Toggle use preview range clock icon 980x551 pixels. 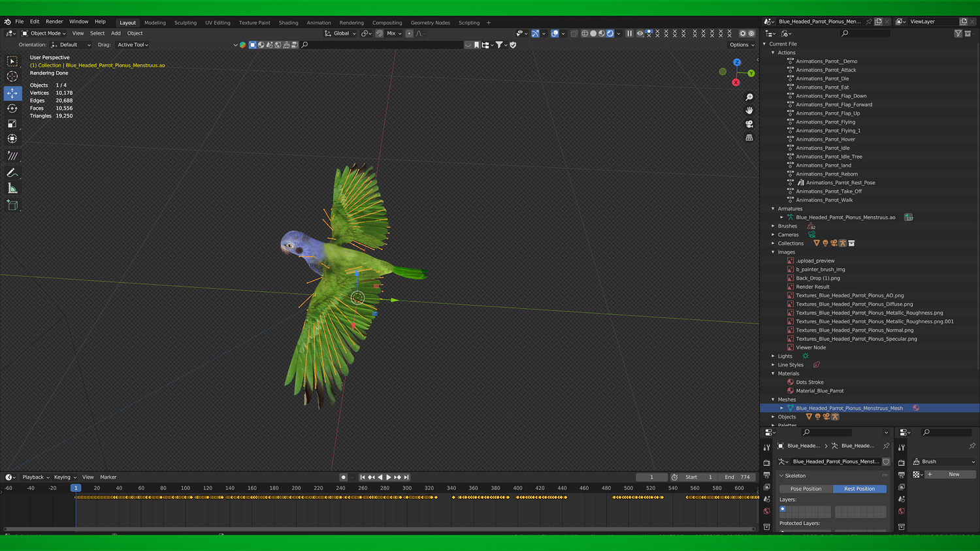(x=675, y=477)
